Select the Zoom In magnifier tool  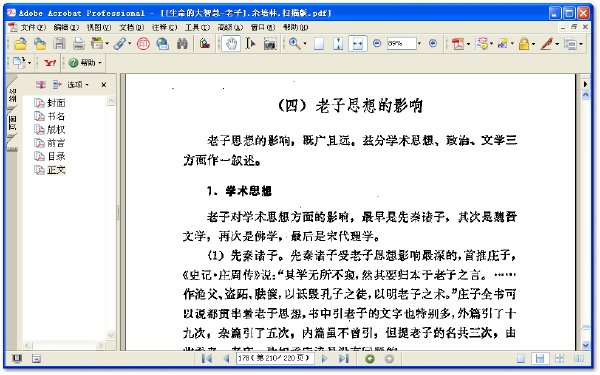click(x=294, y=44)
